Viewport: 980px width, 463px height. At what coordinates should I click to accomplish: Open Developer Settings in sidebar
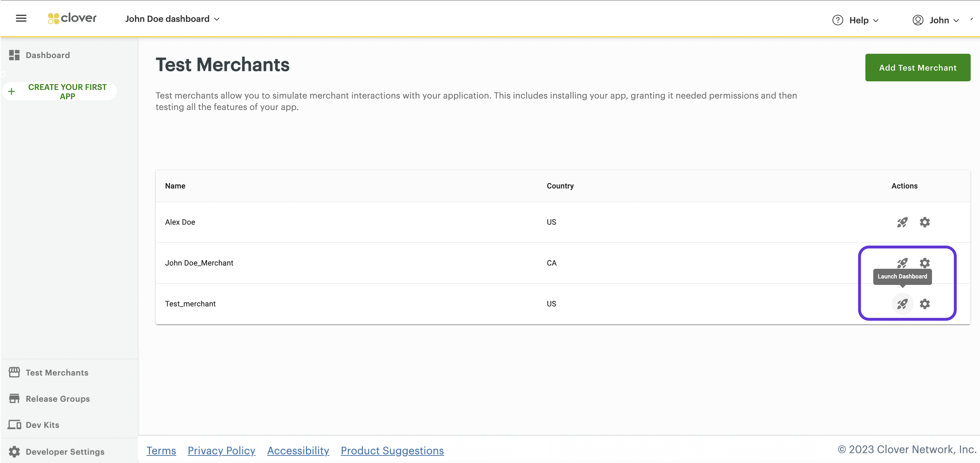point(65,452)
